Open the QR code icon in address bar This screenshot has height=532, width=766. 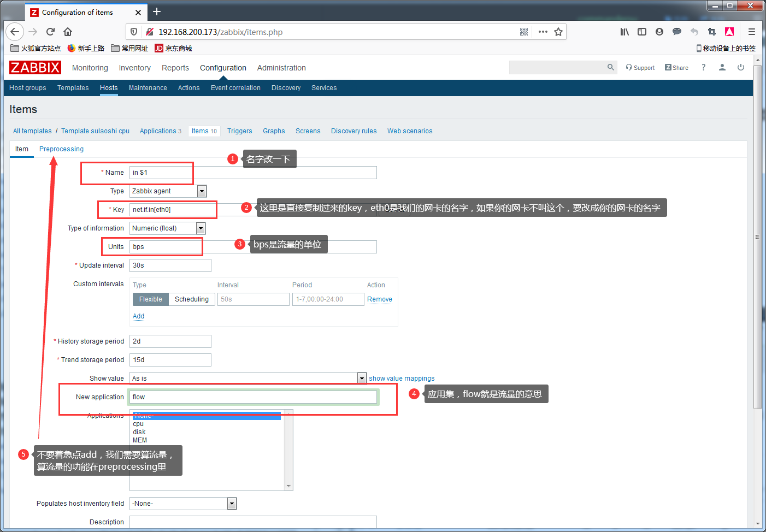(x=524, y=32)
